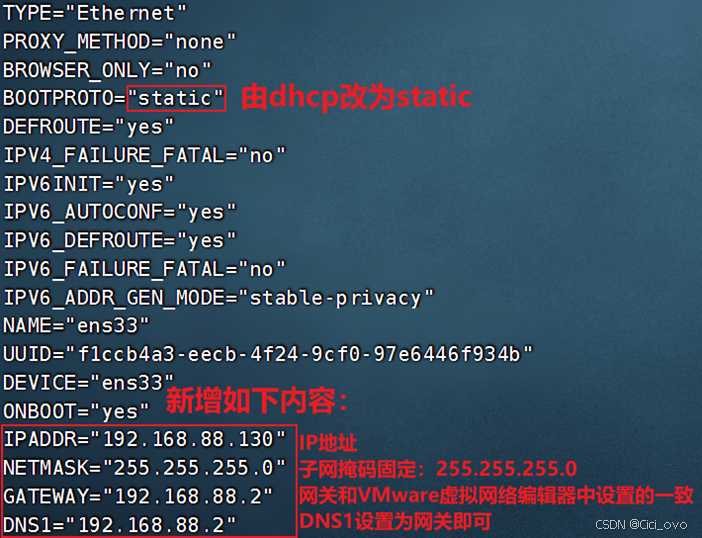Screen dimensions: 702x538
Task: Click the NETMASK 255.255.255.0 value
Action: pyautogui.click(x=194, y=468)
